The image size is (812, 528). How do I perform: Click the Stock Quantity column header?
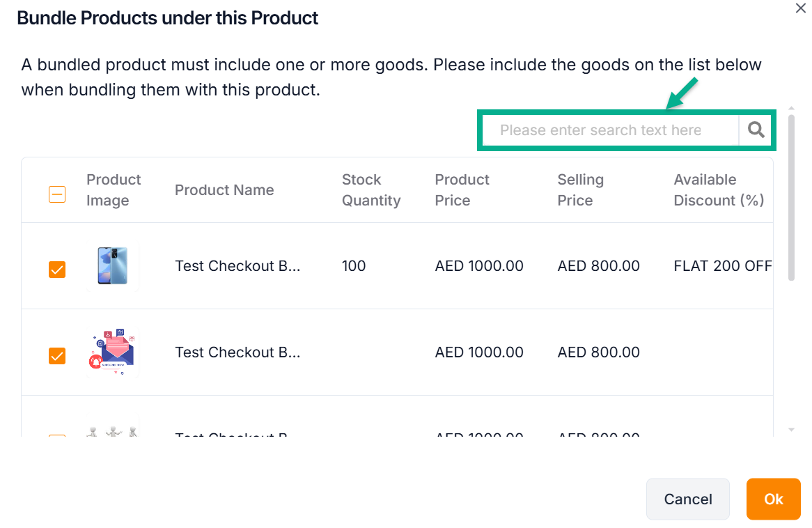[371, 190]
